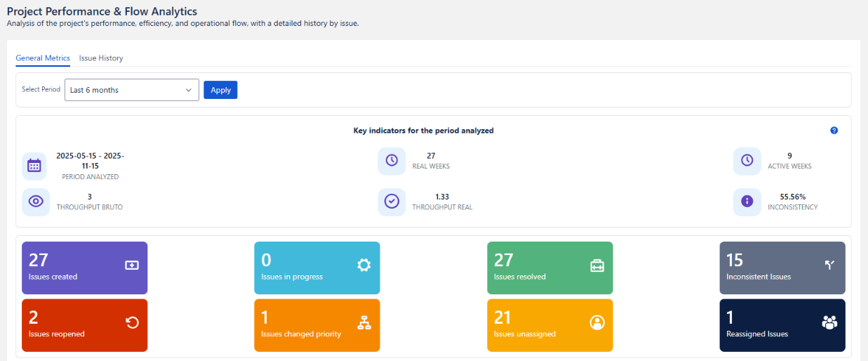Click the blue help question mark icon
868x361 pixels.
834,131
